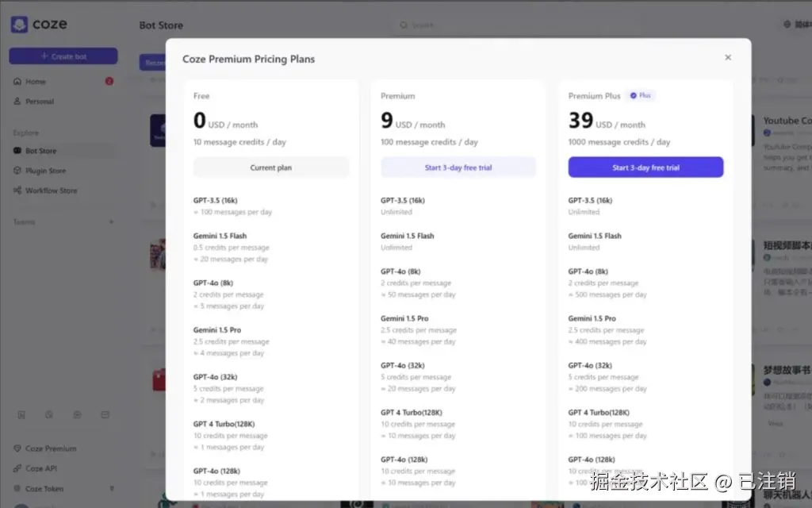Open Coze Token in the sidebar
812x508 pixels.
click(44, 488)
